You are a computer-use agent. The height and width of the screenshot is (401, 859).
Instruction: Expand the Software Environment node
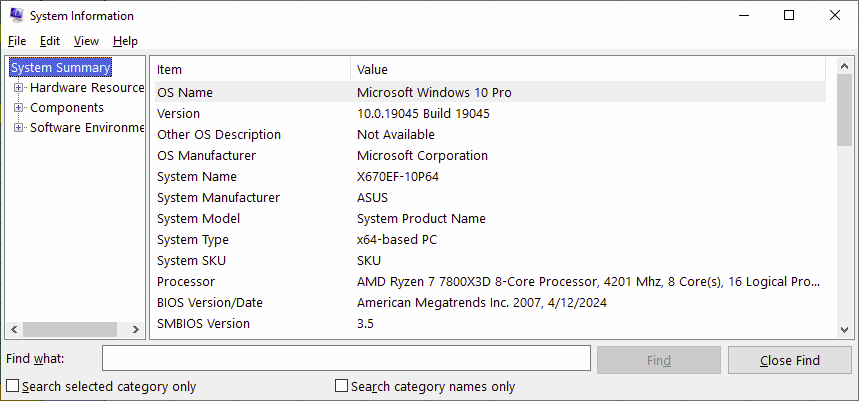click(19, 128)
